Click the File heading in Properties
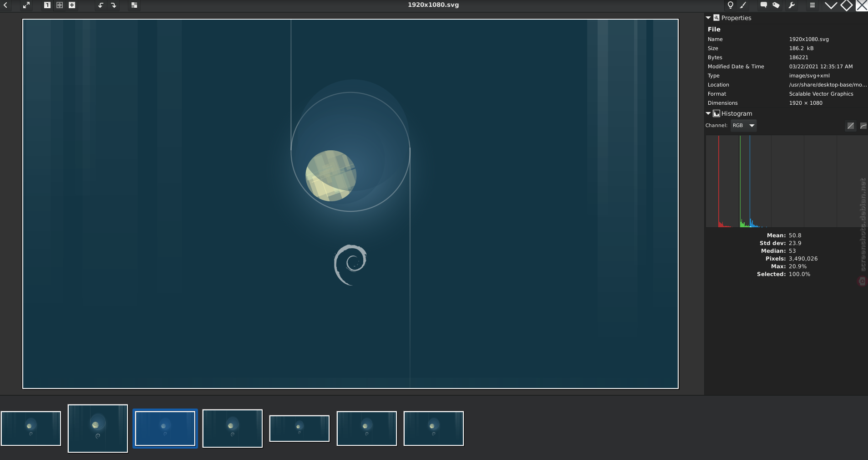The width and height of the screenshot is (868, 460). [714, 29]
